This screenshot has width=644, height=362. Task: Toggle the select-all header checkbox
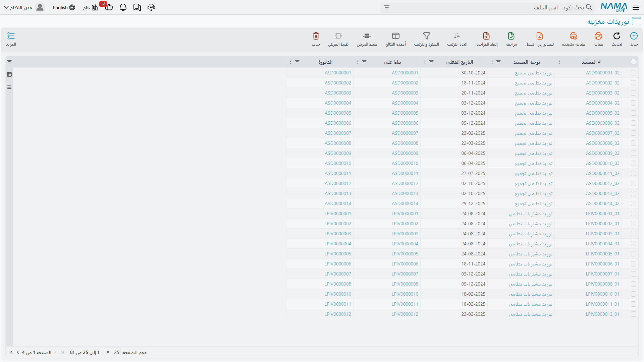633,62
